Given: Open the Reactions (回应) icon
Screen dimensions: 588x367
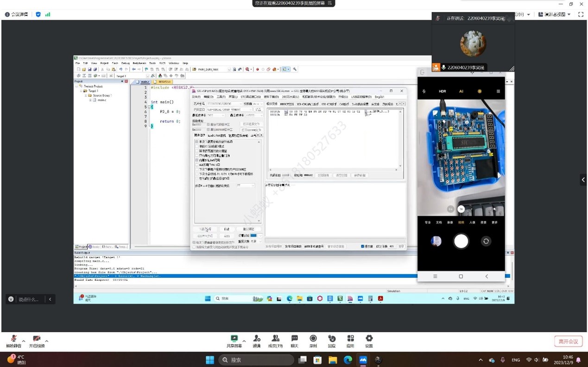Looking at the screenshot, I should (332, 339).
